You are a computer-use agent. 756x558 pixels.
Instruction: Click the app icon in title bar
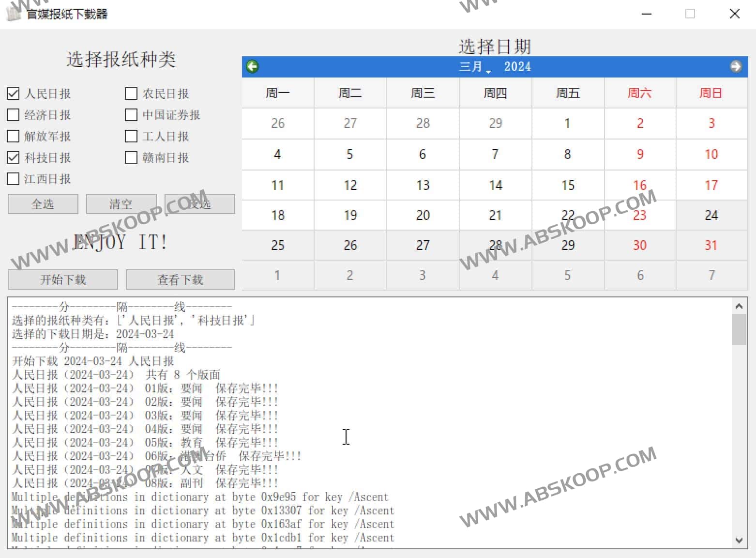click(x=14, y=14)
